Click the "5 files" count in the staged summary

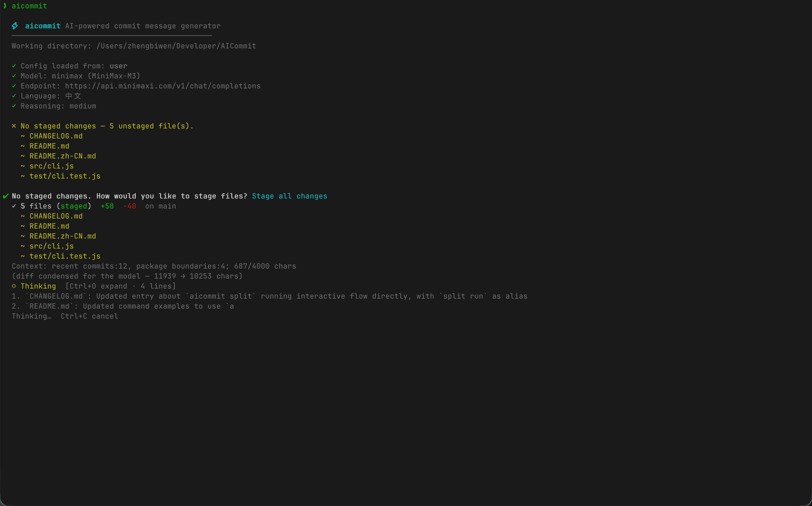coord(36,206)
